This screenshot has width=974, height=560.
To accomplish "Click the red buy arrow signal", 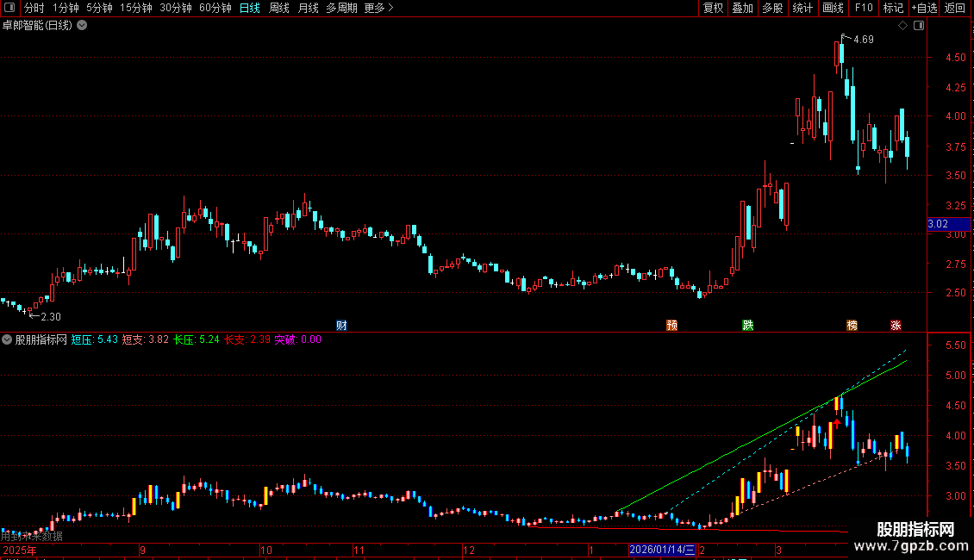I will coord(837,423).
